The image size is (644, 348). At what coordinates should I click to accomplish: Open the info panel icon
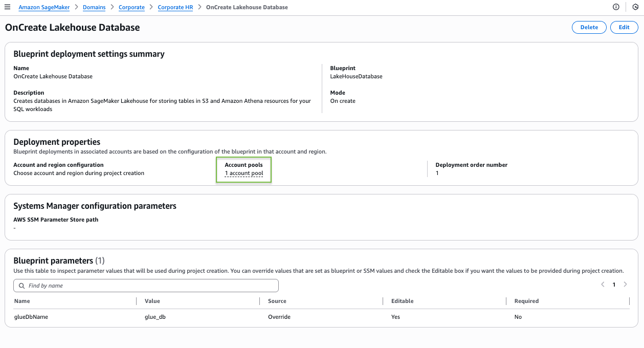click(x=616, y=7)
